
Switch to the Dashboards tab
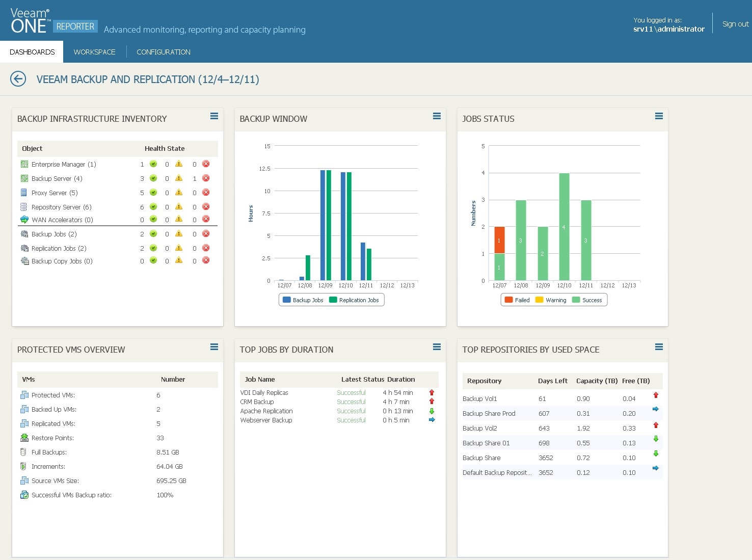32,52
